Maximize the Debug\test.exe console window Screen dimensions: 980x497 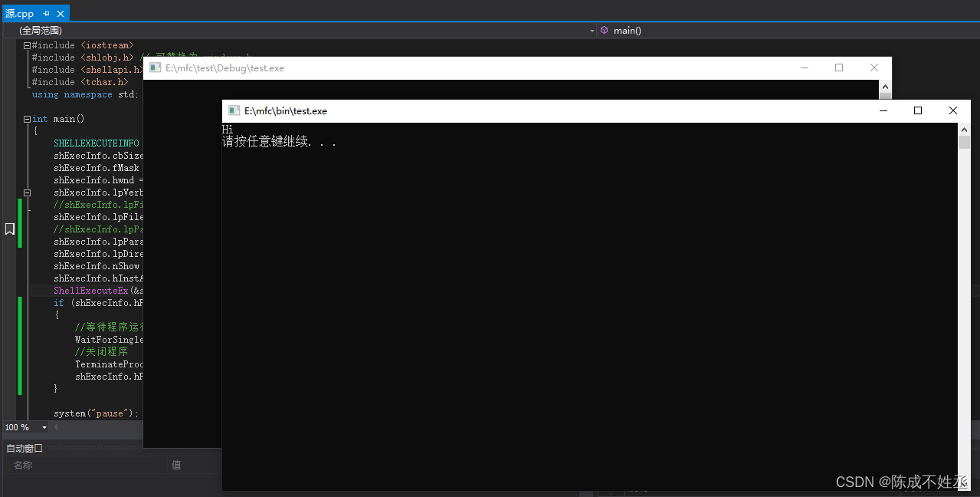839,67
